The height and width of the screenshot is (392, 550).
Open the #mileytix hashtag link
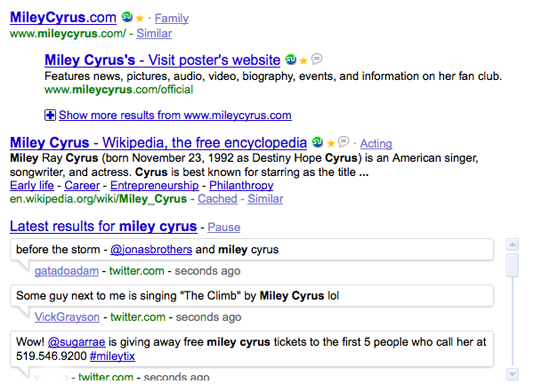112,356
